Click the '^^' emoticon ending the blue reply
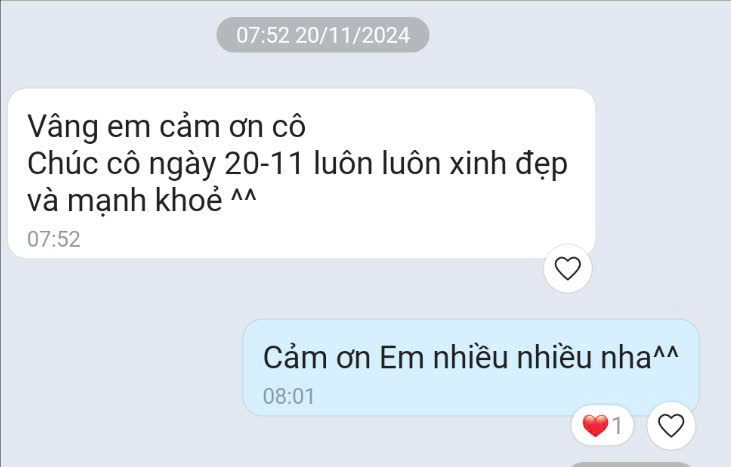The width and height of the screenshot is (731, 467). tap(665, 354)
